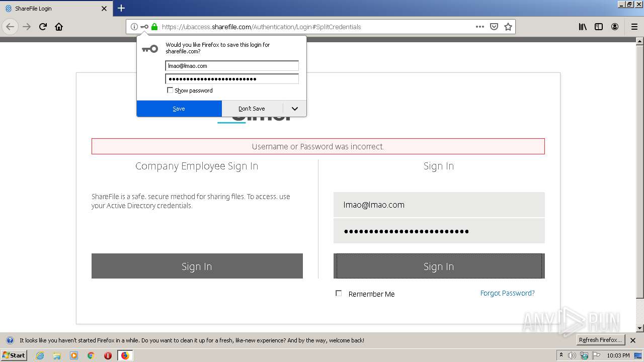Viewport: 644px width, 362px height.
Task: Save page to Pocket icon
Action: (494, 27)
